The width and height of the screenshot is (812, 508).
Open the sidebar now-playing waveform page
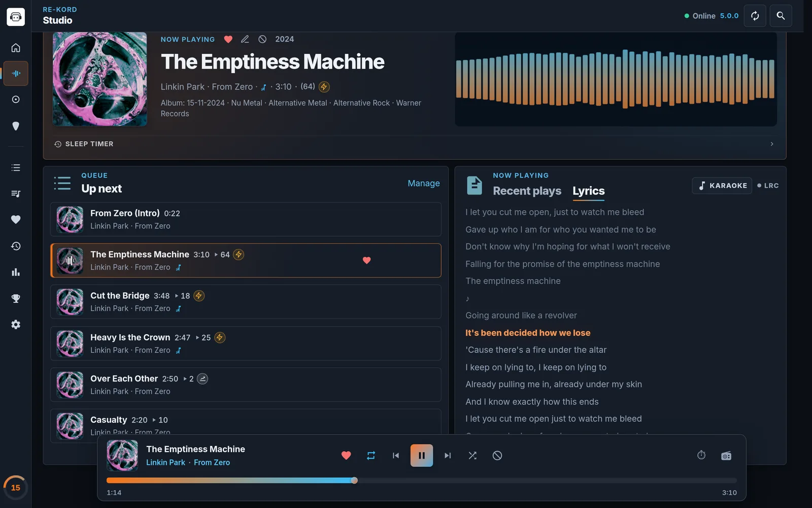tap(16, 74)
